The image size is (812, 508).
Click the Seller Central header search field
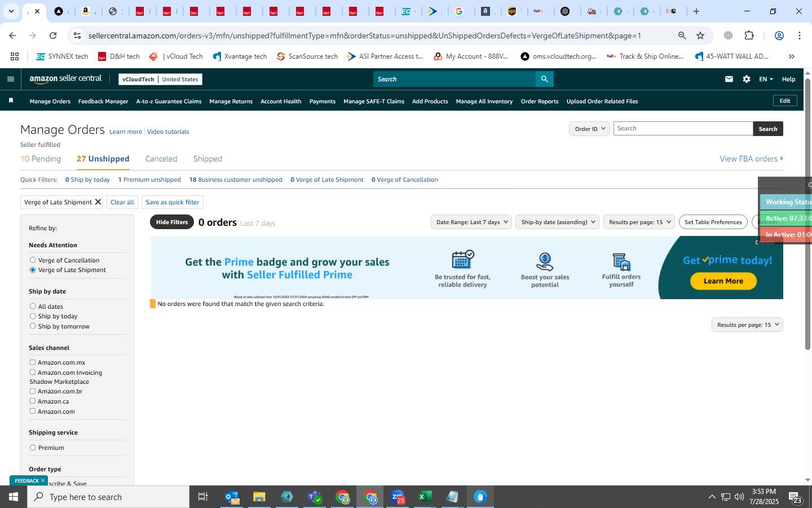454,79
